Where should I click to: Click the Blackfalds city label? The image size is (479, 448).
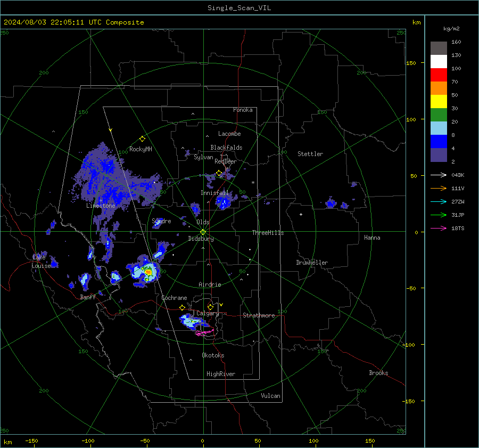[226, 148]
